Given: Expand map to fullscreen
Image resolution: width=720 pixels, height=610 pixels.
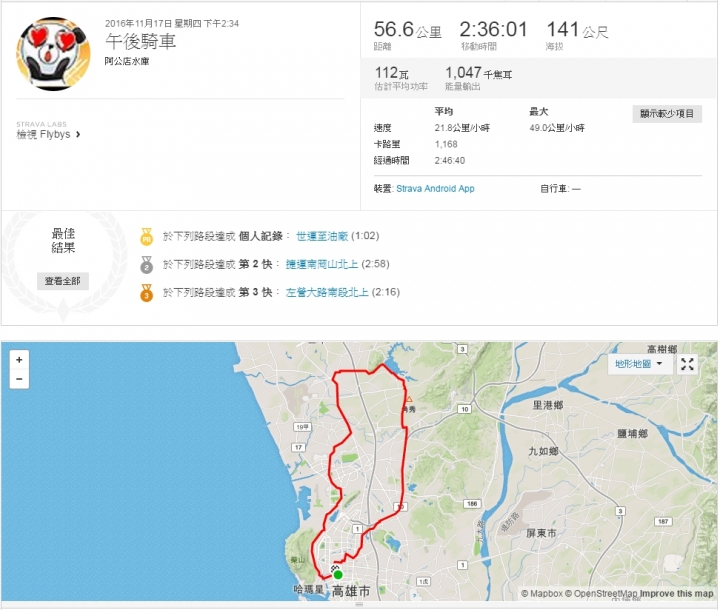Looking at the screenshot, I should pyautogui.click(x=687, y=364).
